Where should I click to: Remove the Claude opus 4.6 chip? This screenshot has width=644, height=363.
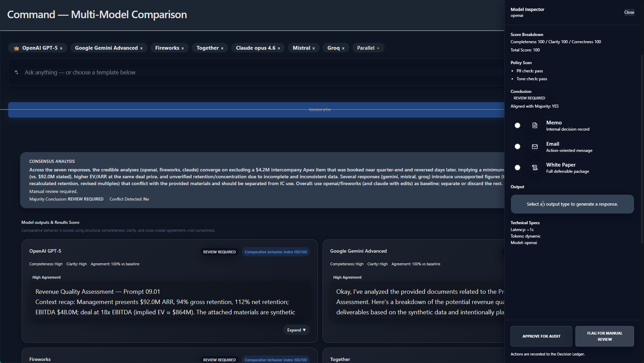279,48
